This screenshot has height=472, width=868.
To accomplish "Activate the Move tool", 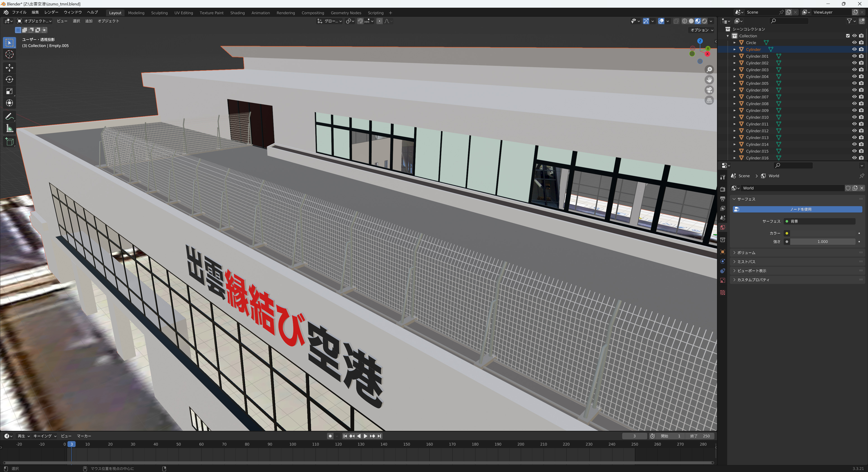I will 9,68.
